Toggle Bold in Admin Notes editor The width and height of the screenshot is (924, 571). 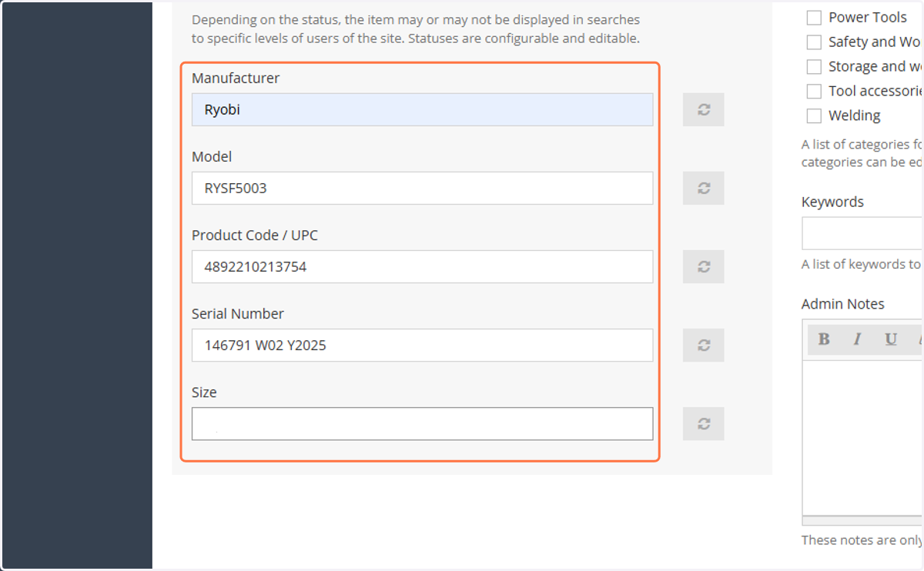[x=824, y=339]
